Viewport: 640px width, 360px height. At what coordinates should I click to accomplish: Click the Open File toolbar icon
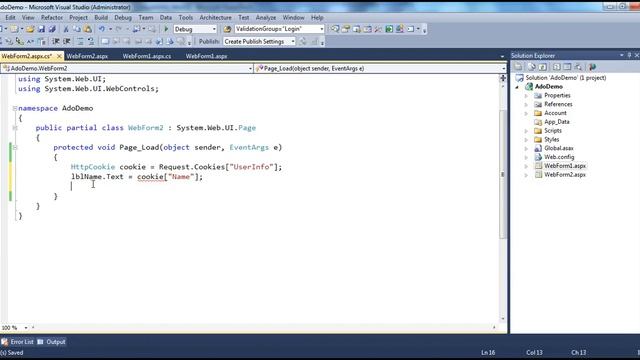pyautogui.click(x=30, y=29)
